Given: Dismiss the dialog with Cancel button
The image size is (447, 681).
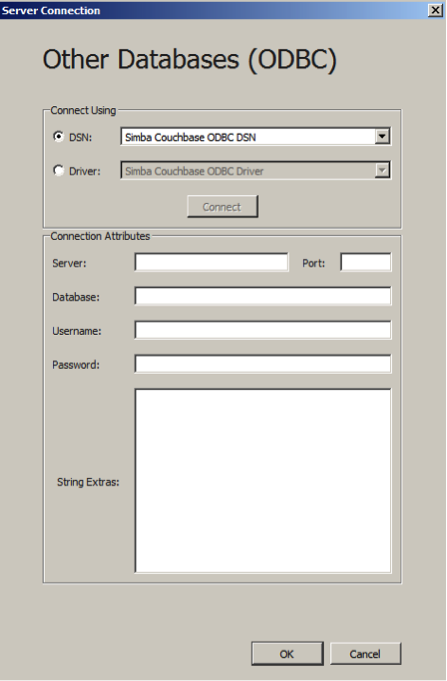Looking at the screenshot, I should (365, 654).
